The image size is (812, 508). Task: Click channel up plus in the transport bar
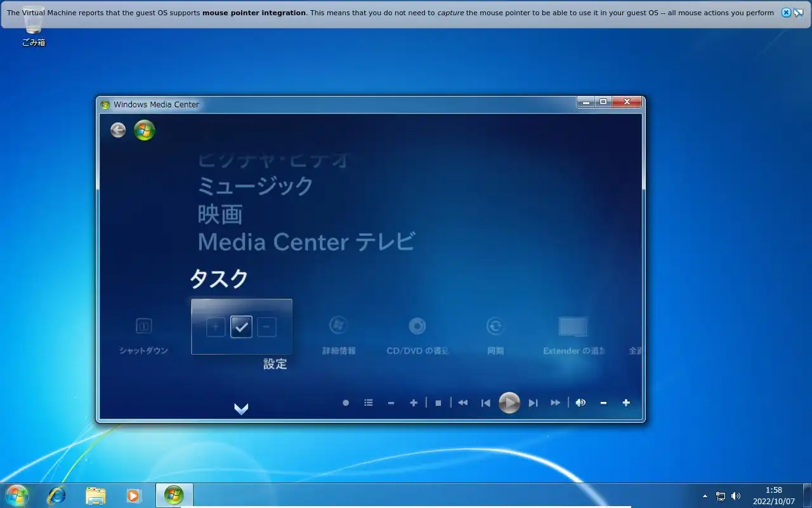[414, 403]
